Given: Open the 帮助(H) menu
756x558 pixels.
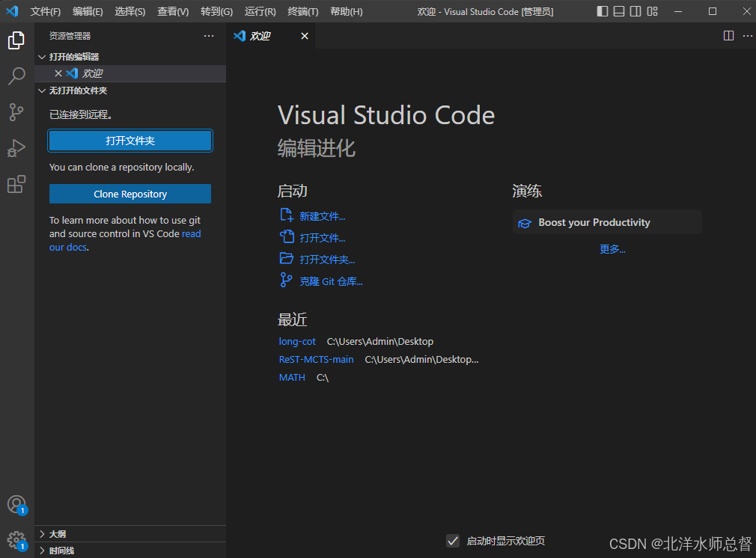Looking at the screenshot, I should tap(346, 11).
